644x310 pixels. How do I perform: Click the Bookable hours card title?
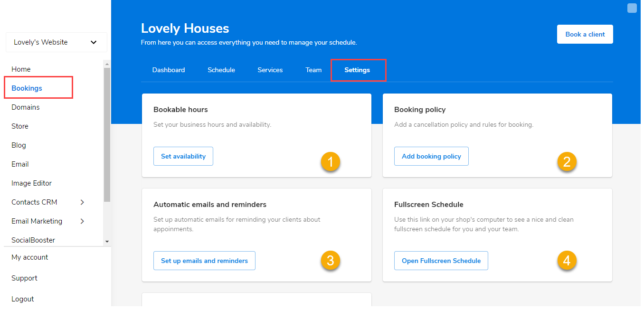180,110
